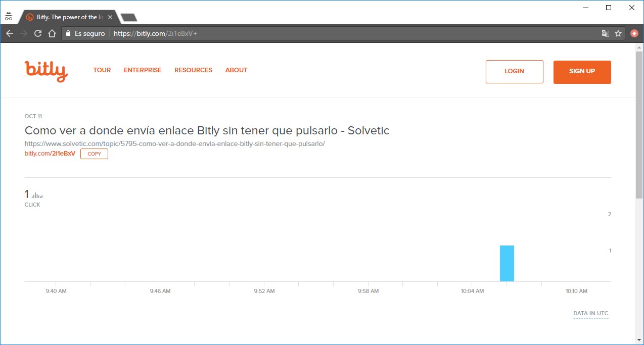Open the translate page icon in address bar
The width and height of the screenshot is (644, 345).
[x=605, y=34]
